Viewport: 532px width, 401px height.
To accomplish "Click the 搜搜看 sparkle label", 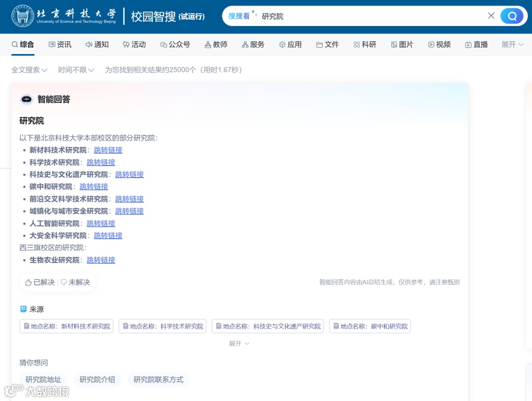I will coord(242,16).
